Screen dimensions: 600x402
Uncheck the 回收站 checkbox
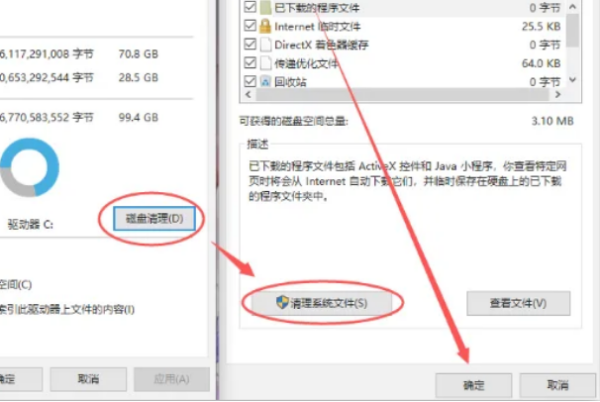[250, 81]
